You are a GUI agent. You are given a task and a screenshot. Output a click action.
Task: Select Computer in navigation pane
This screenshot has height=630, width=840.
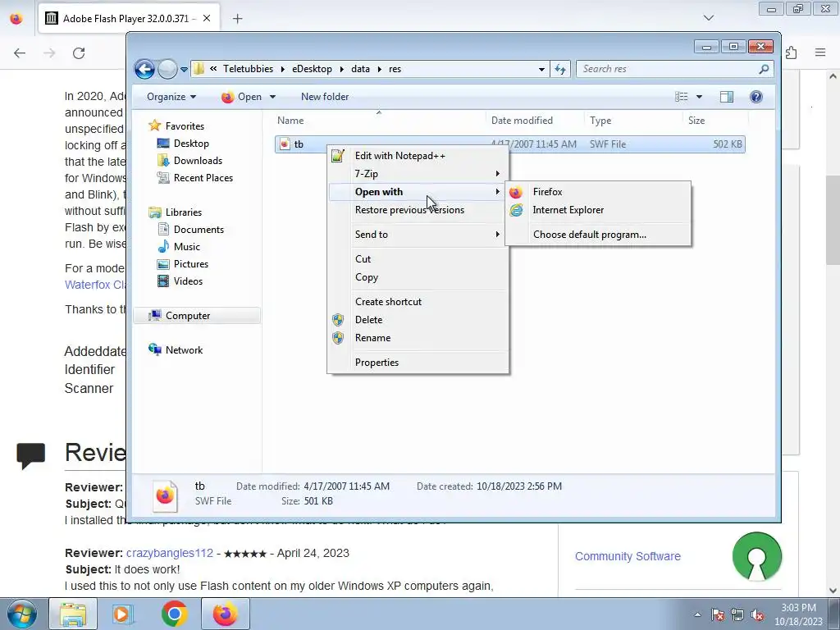pyautogui.click(x=188, y=316)
